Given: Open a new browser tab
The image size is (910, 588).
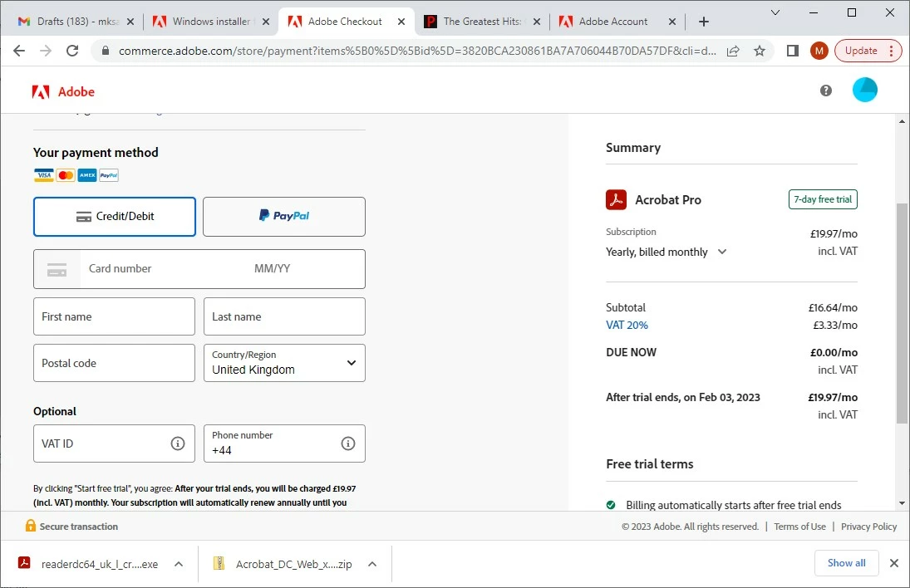Looking at the screenshot, I should click(704, 22).
